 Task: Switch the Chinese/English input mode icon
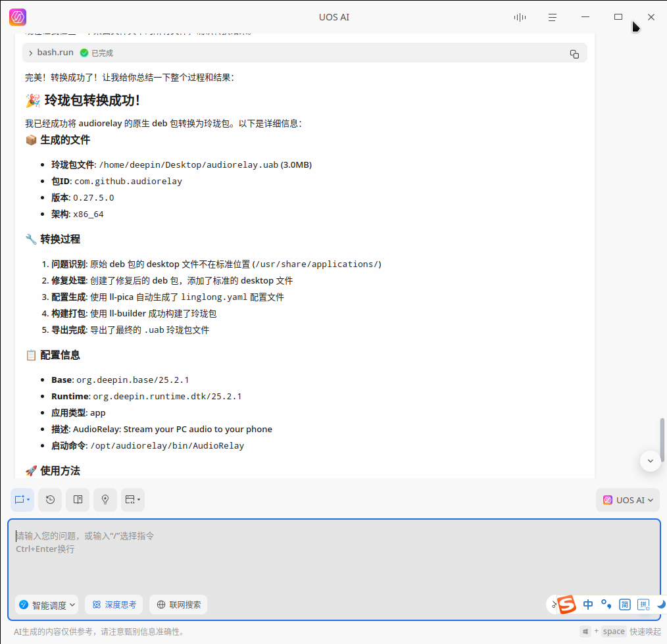[x=588, y=605]
